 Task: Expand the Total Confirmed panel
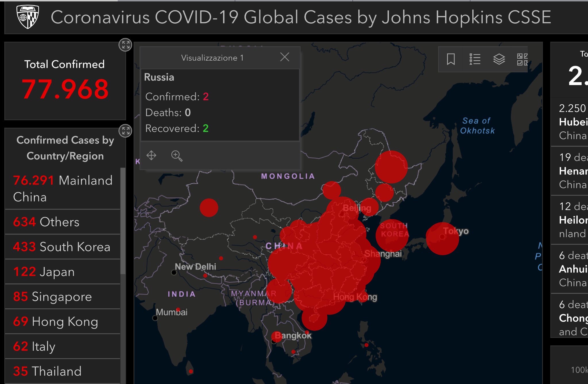[125, 45]
